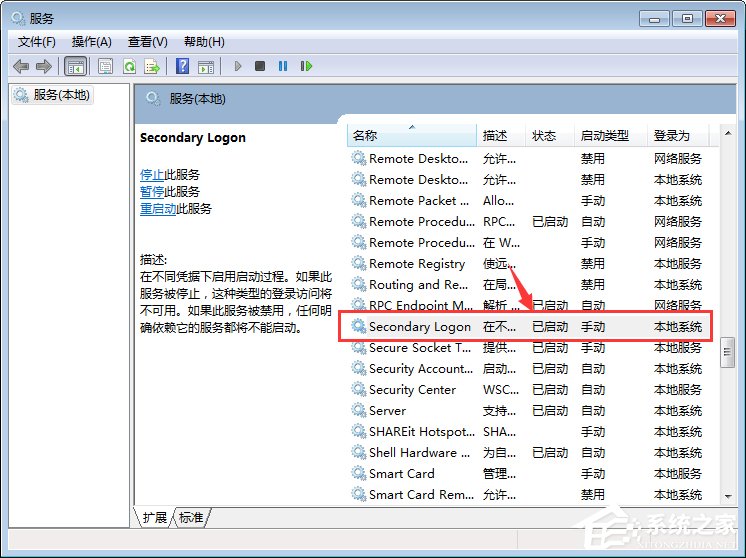This screenshot has height=558, width=746.
Task: Sort by the 名称 column header
Action: pyautogui.click(x=412, y=136)
